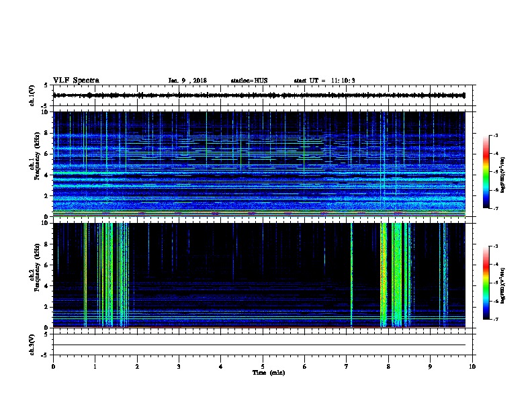Click the "4" kHz tick on ch.1 frequency axis
532x411 pixels.
[x=47, y=175]
